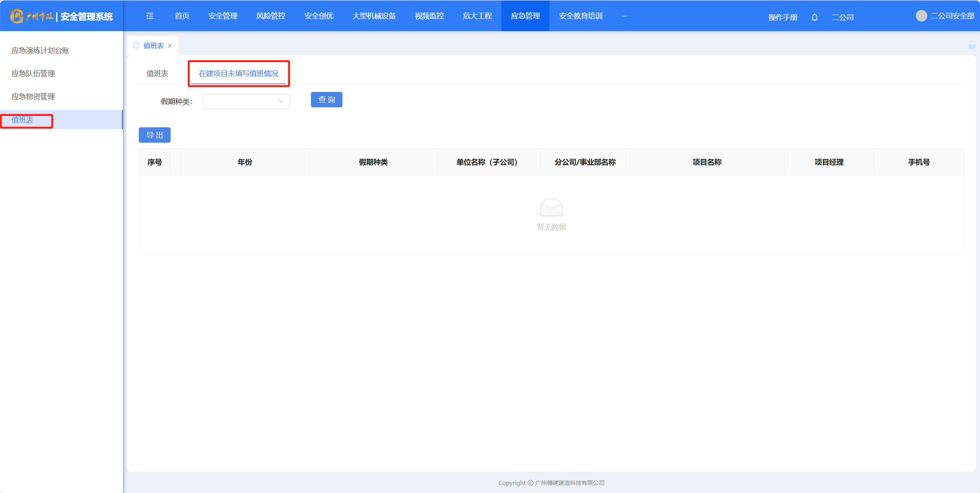Viewport: 980px width, 493px height.
Task: Close the 值班表 page tab
Action: click(x=169, y=46)
